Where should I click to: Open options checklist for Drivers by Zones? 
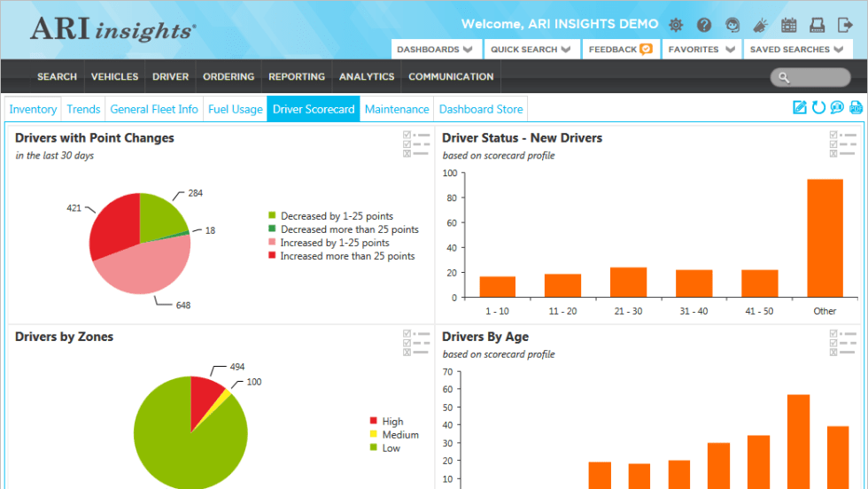(x=415, y=343)
